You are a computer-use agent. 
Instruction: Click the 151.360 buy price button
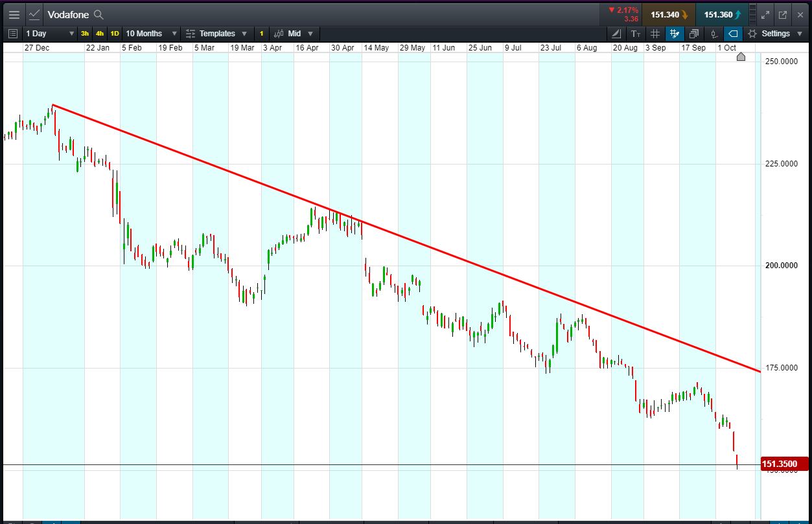tap(723, 14)
